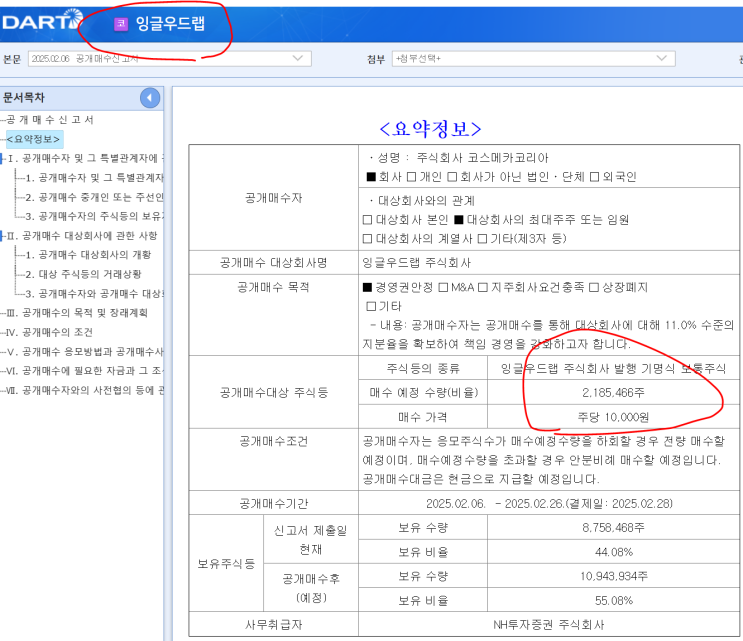Click the 대상회사의 계열사 checkbox
Image resolution: width=743 pixels, height=641 pixels.
click(367, 239)
